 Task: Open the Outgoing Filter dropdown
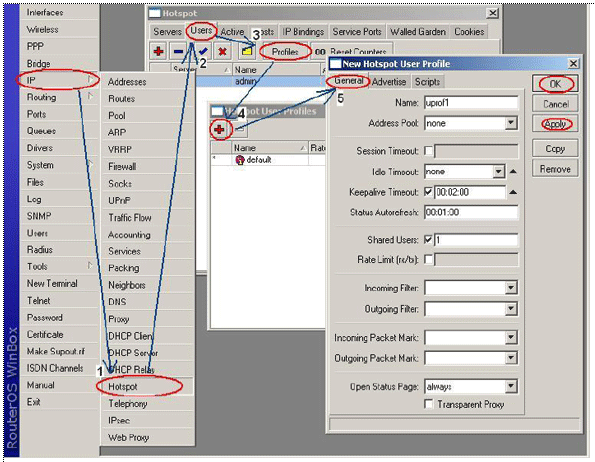[511, 309]
